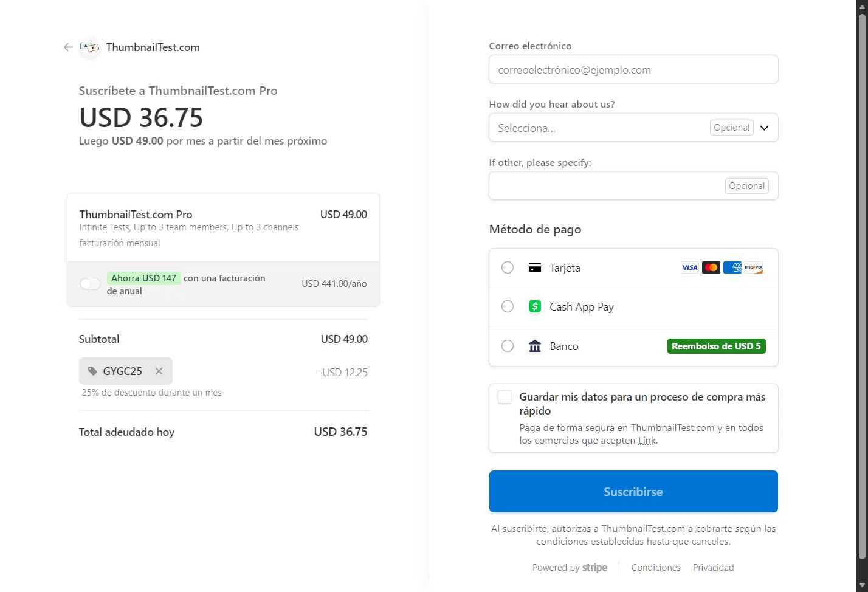Click the Subtotal label
This screenshot has height=592, width=868.
99,339
